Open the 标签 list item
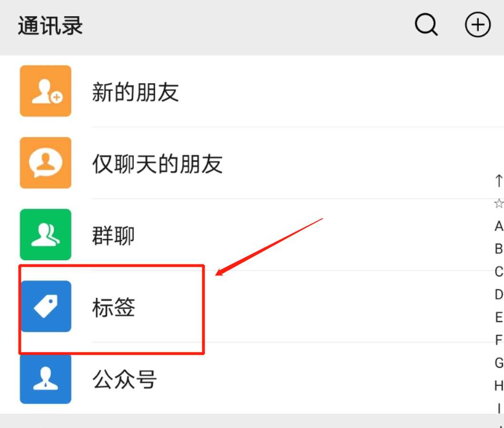Image resolution: width=504 pixels, height=428 pixels. [x=252, y=306]
